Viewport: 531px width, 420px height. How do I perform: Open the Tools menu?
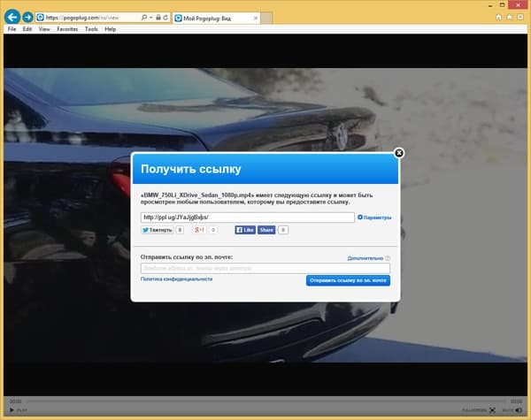(91, 29)
